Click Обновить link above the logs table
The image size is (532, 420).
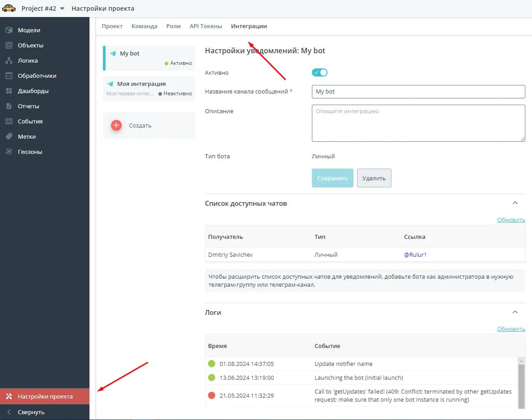(511, 329)
